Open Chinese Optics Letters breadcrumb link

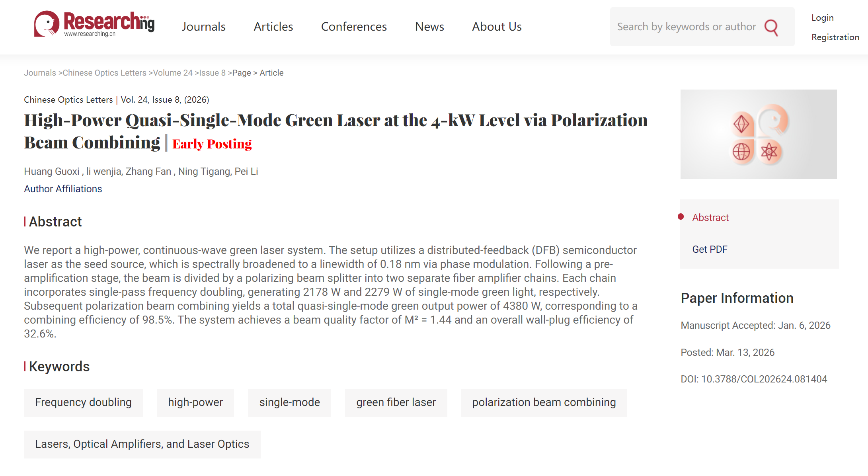coord(104,73)
